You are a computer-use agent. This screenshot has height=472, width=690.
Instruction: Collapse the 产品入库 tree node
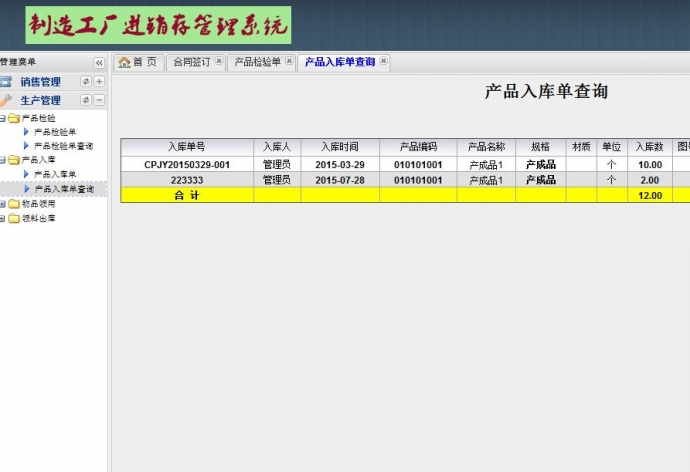pos(2,160)
